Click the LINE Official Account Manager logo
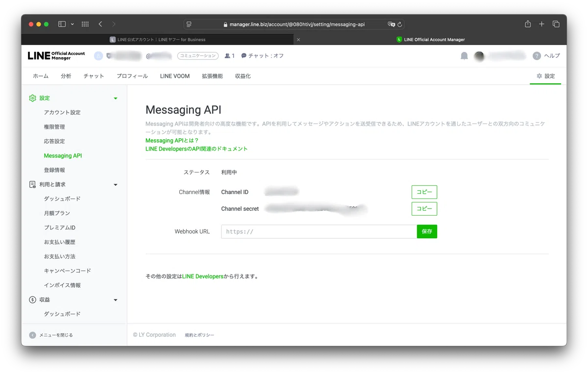 coord(56,56)
